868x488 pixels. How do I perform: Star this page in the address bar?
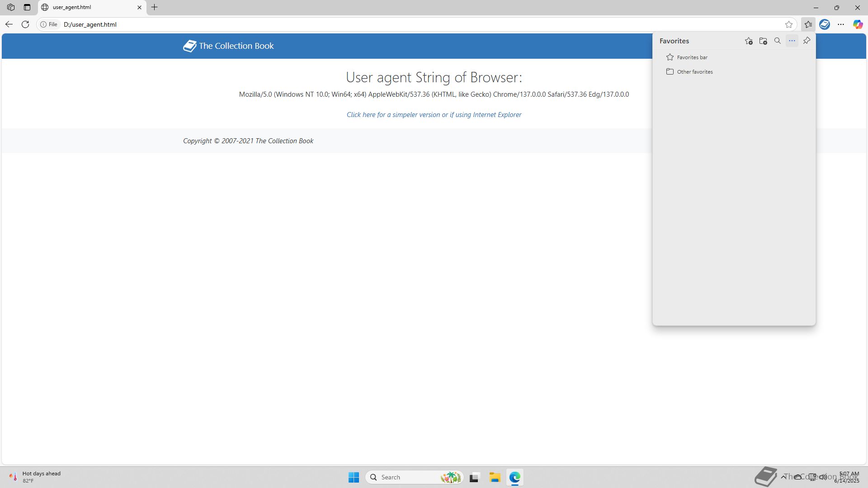(789, 24)
